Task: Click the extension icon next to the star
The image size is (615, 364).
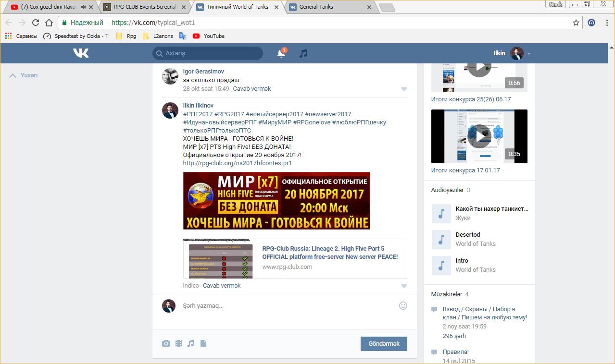Action: [x=591, y=23]
